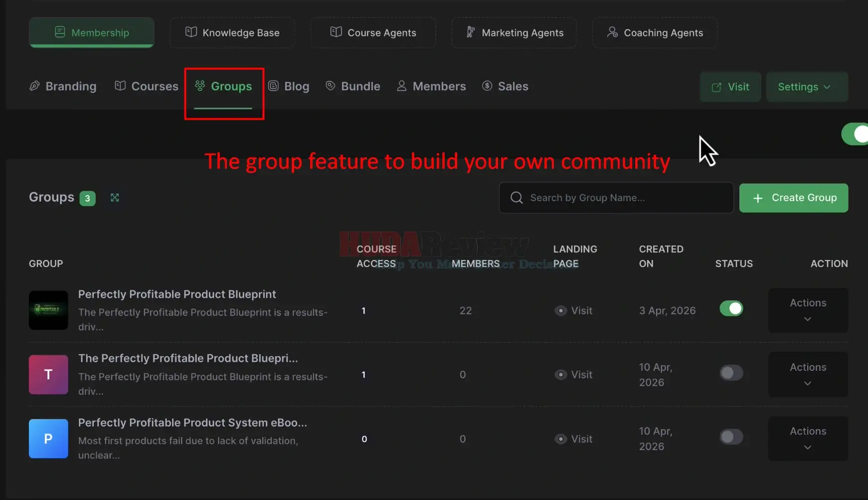Toggle the green switch below Settings
868x500 pixels.
point(856,134)
